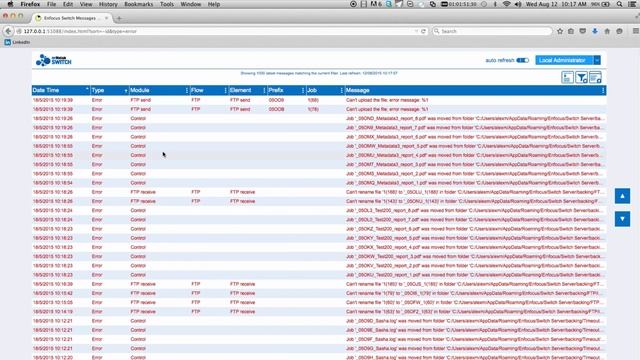Image resolution: width=640 pixels, height=360 pixels.
Task: Open the Message column options menu
Action: tap(603, 90)
